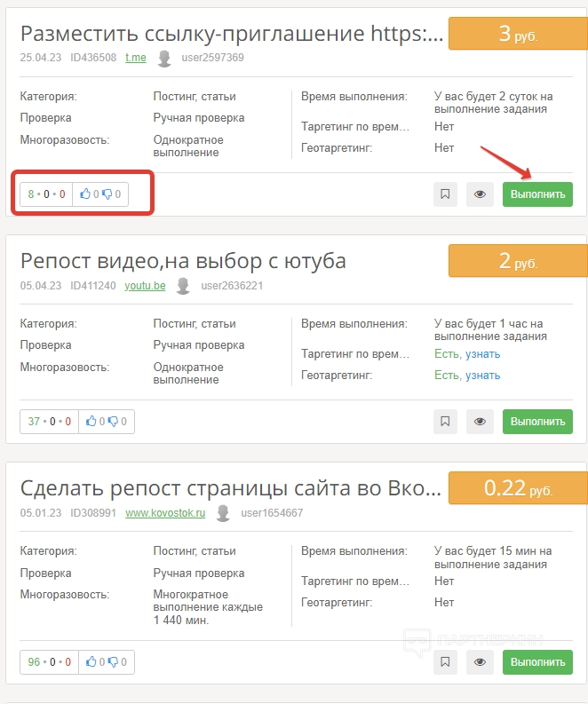The image size is (588, 704).
Task: Open the t.me link
Action: coord(135,59)
